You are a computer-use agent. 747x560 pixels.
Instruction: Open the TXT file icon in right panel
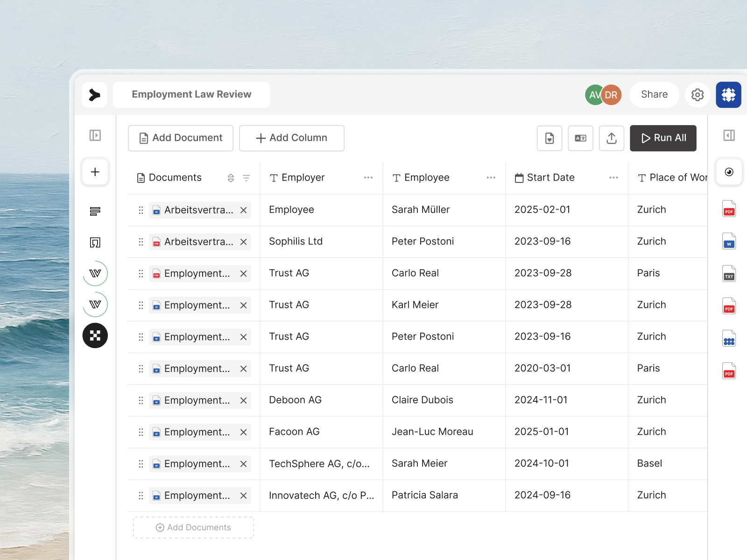729,274
